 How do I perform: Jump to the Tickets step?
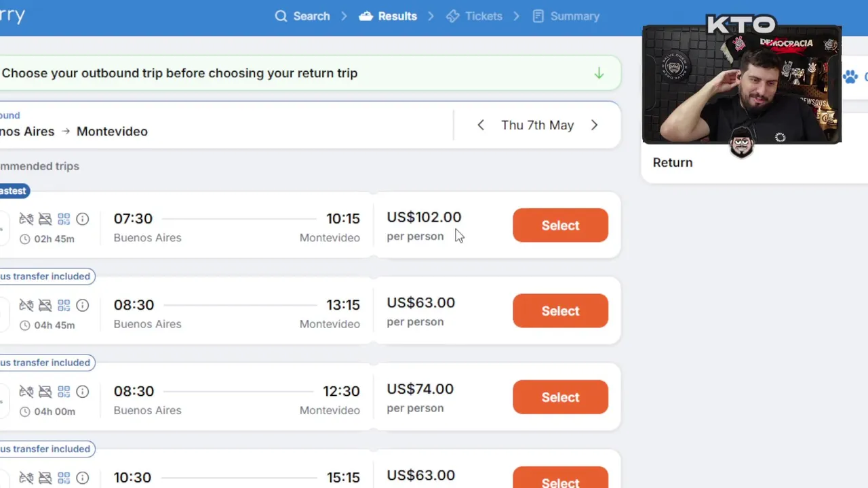pyautogui.click(x=474, y=16)
